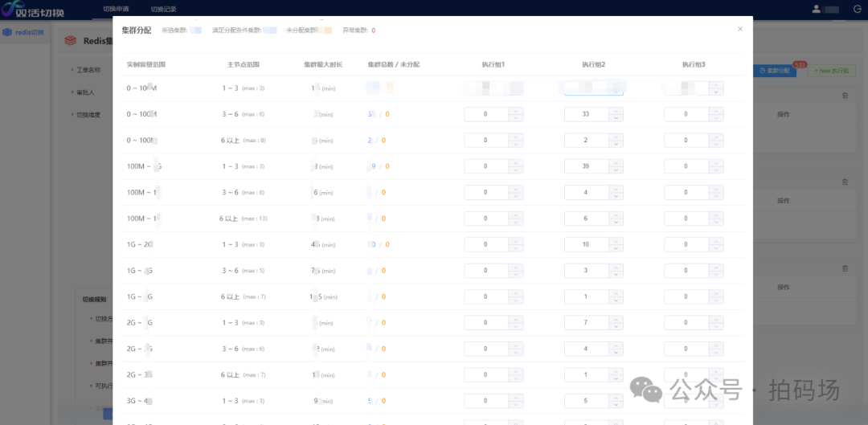Viewport: 868px width, 425px height.
Task: Decrease 执行组3 in the row with 10
Action: [x=716, y=248]
